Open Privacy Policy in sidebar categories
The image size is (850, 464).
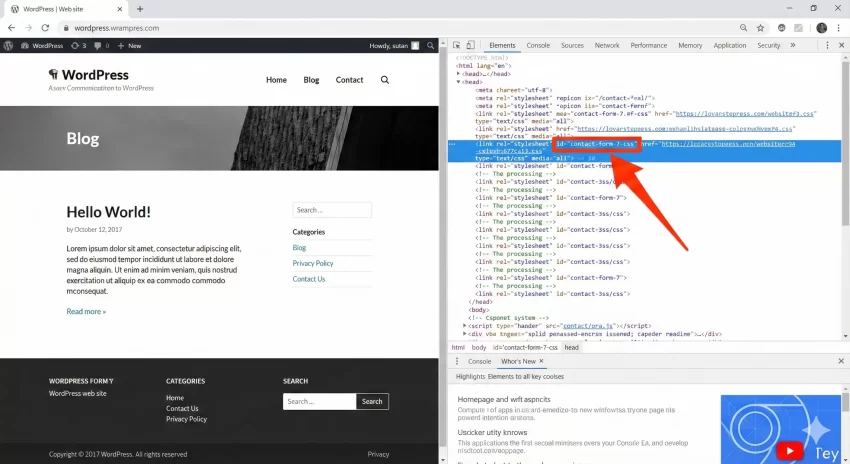coord(313,263)
